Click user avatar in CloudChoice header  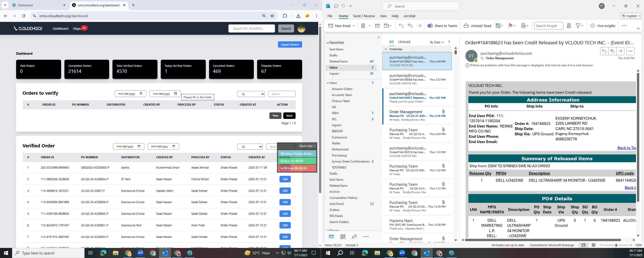tap(301, 28)
